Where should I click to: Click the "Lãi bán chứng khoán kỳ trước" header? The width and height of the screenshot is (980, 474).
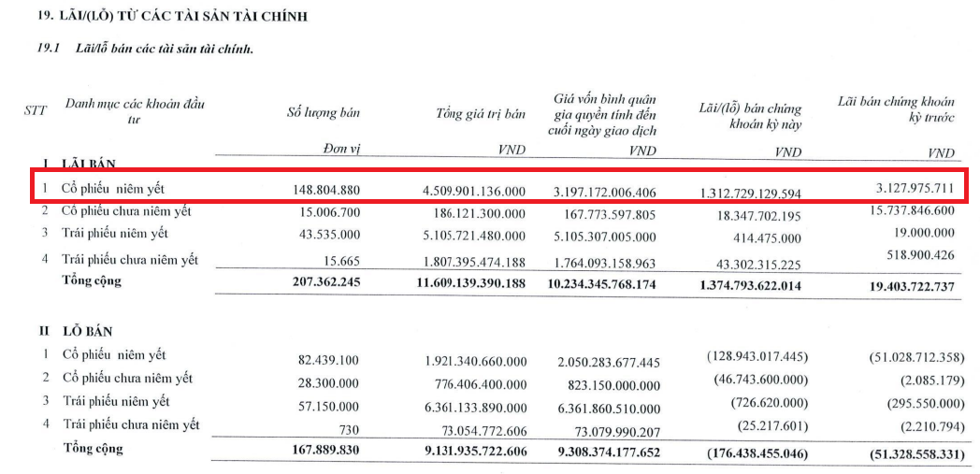tap(896, 109)
